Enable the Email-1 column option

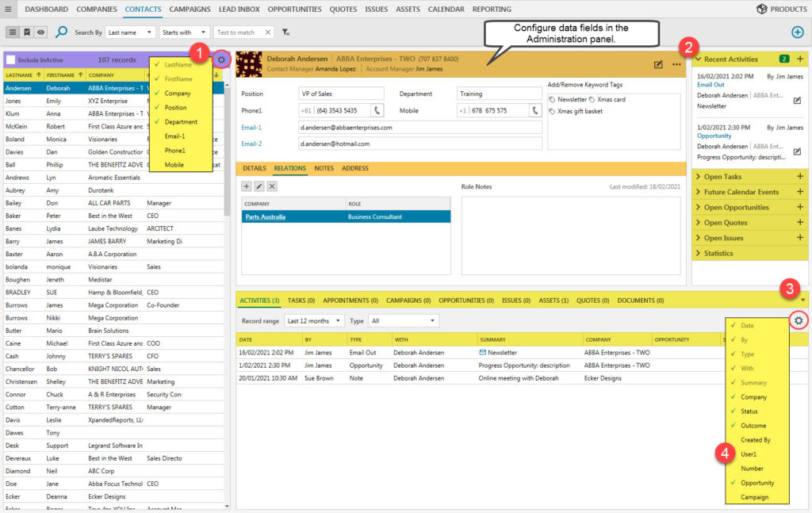tap(175, 136)
